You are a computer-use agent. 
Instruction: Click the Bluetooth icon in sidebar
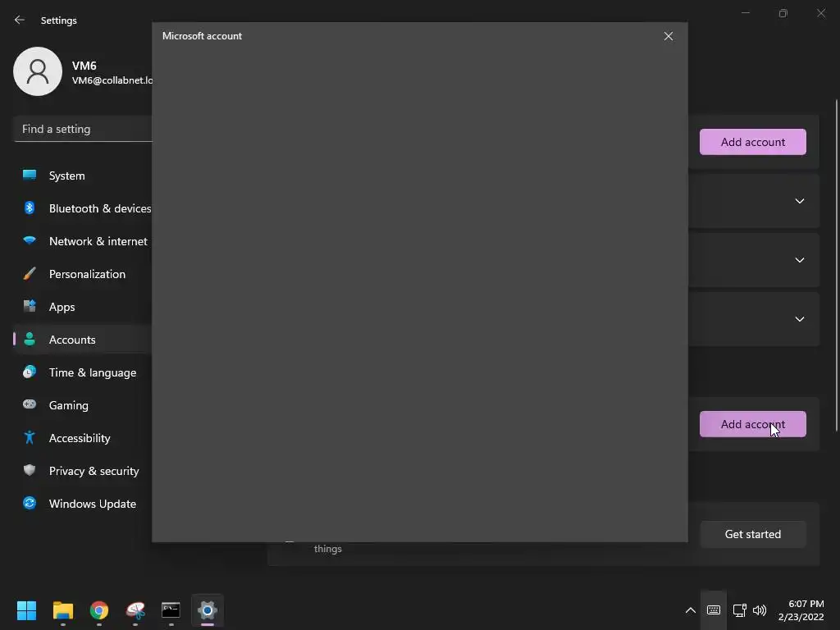pos(30,208)
